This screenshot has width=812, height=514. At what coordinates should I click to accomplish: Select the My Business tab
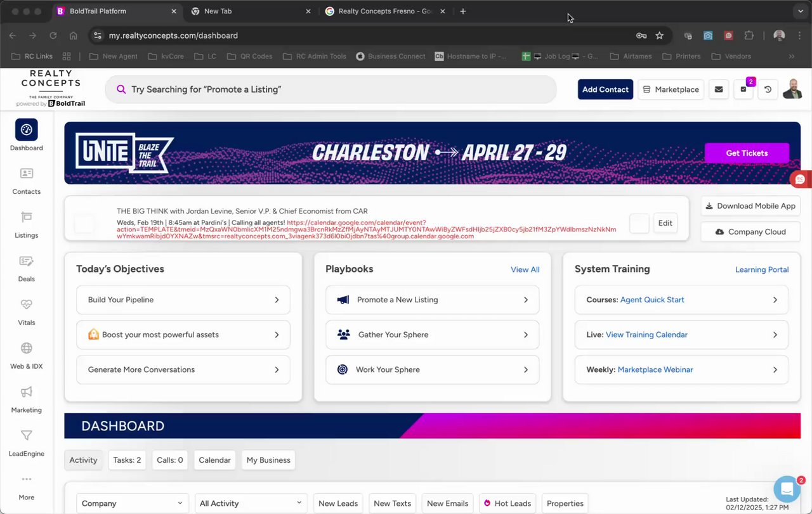(x=268, y=460)
